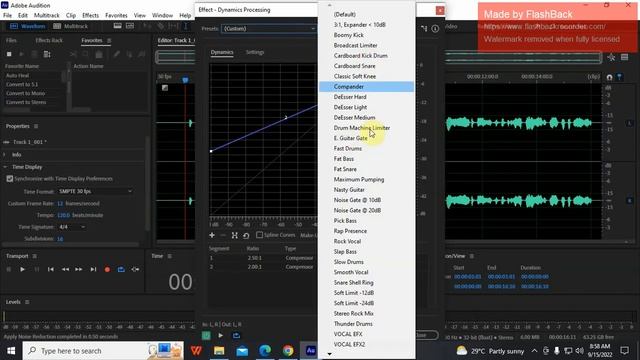Switch to Waveform view
The image size is (640, 360).
(27, 26)
